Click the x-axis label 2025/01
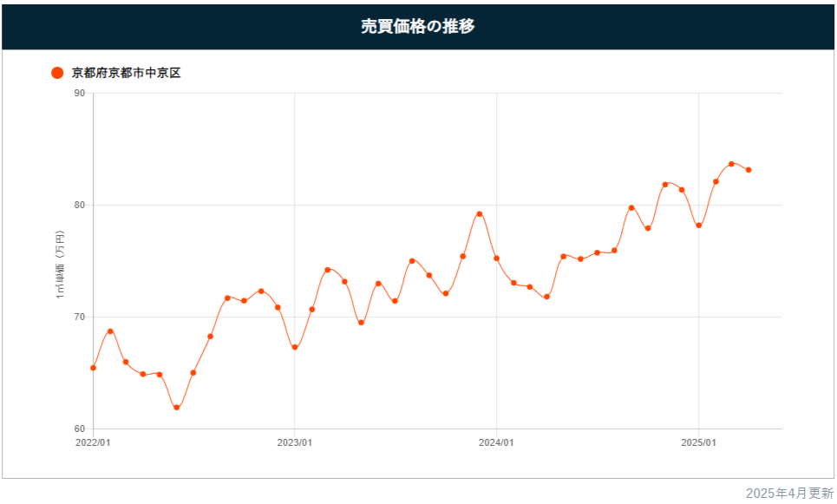The image size is (837, 504). point(699,442)
